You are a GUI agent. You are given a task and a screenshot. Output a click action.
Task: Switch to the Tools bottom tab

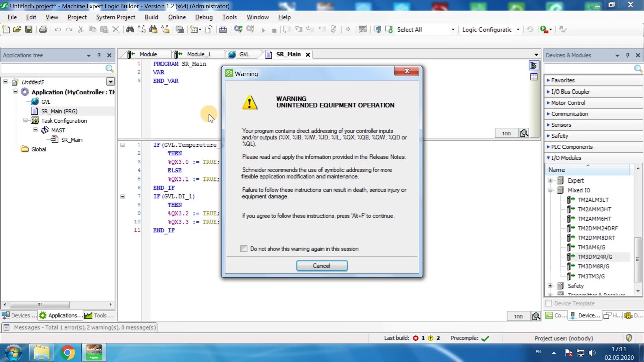point(99,315)
